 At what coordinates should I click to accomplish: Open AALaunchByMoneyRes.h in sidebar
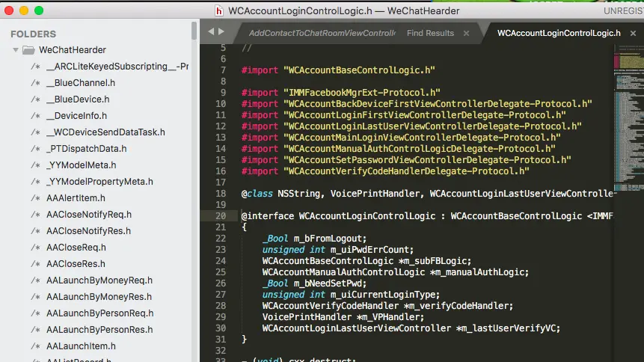pos(99,297)
